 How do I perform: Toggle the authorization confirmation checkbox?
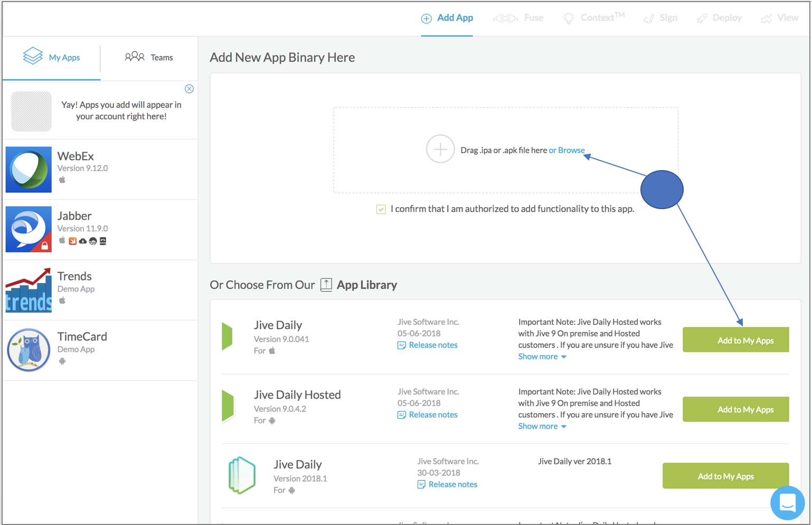point(381,209)
